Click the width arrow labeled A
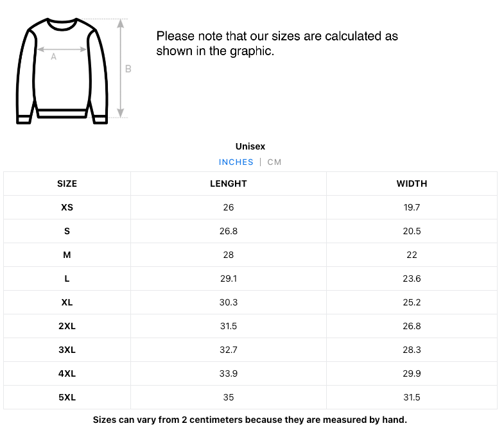This screenshot has width=504, height=437. pyautogui.click(x=62, y=49)
